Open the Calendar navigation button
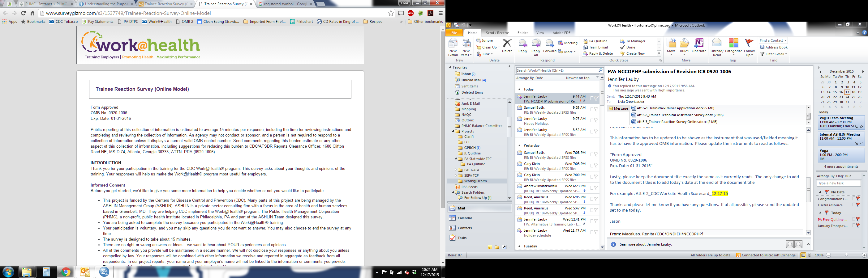The image size is (868, 278). click(479, 218)
